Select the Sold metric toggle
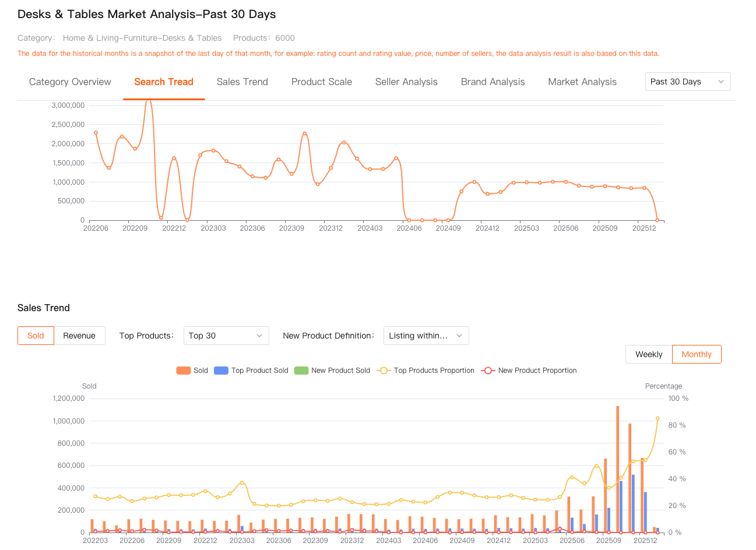 point(36,336)
